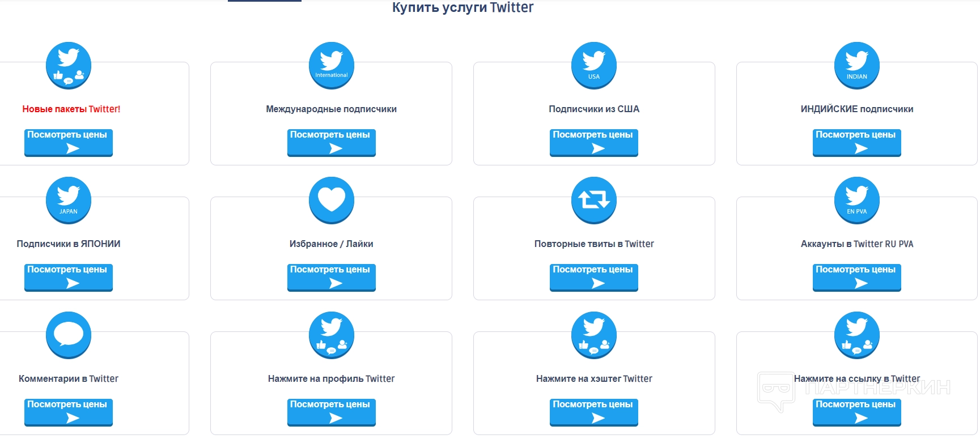Click the retweet arrows icon
Viewport: 980px width, 443px height.
[x=593, y=200]
